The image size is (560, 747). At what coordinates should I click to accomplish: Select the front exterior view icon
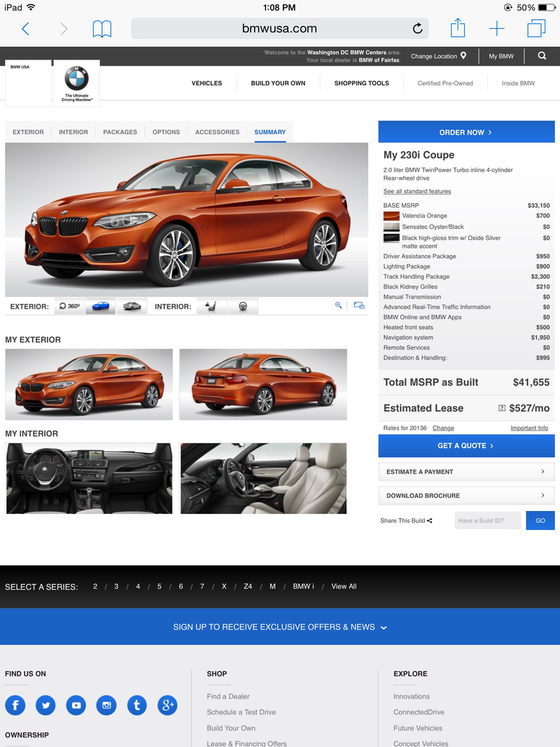click(x=101, y=306)
